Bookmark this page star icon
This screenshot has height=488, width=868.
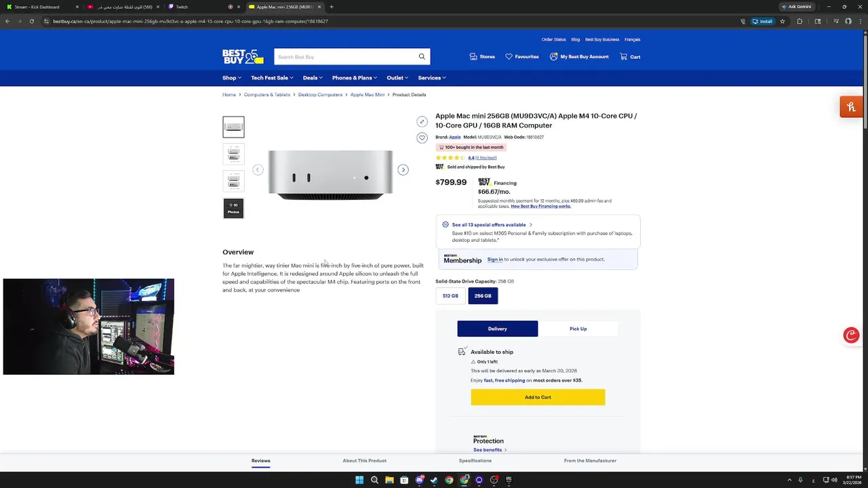(783, 21)
